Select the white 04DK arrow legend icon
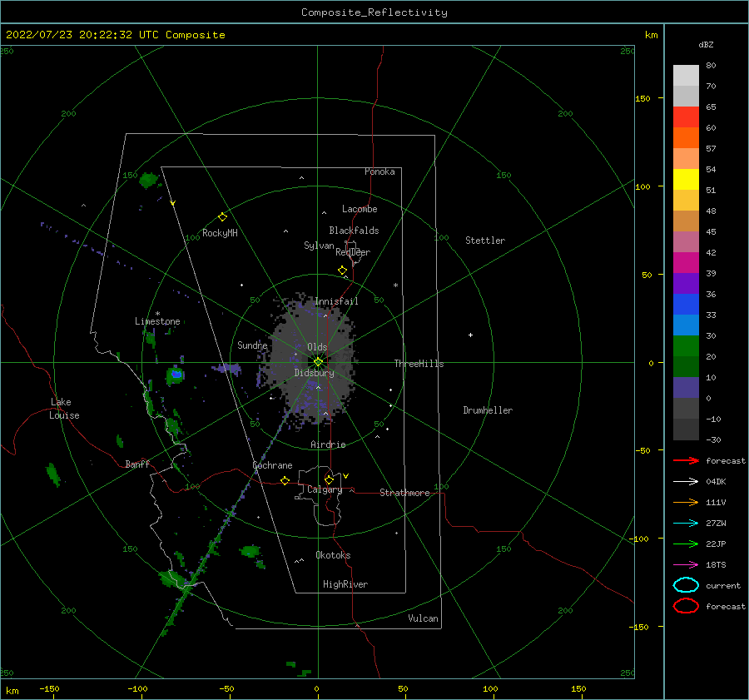The height and width of the screenshot is (700, 749). pyautogui.click(x=686, y=481)
